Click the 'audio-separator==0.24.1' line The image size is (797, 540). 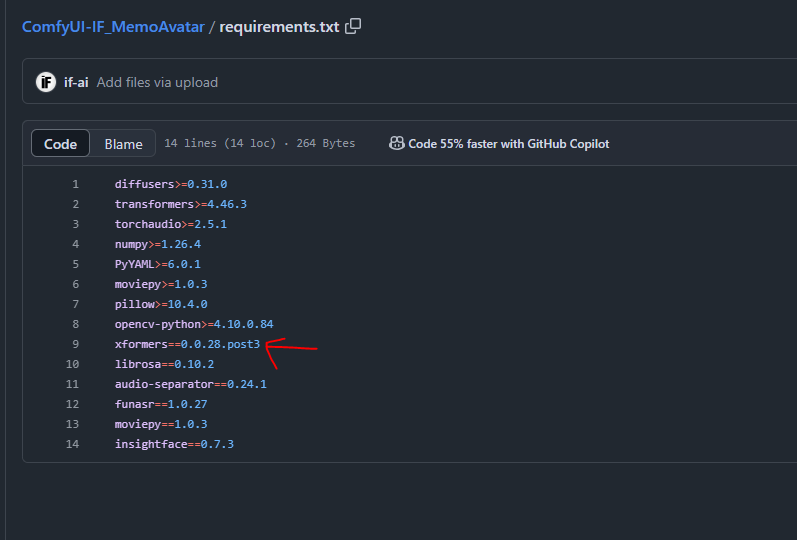click(x=191, y=384)
